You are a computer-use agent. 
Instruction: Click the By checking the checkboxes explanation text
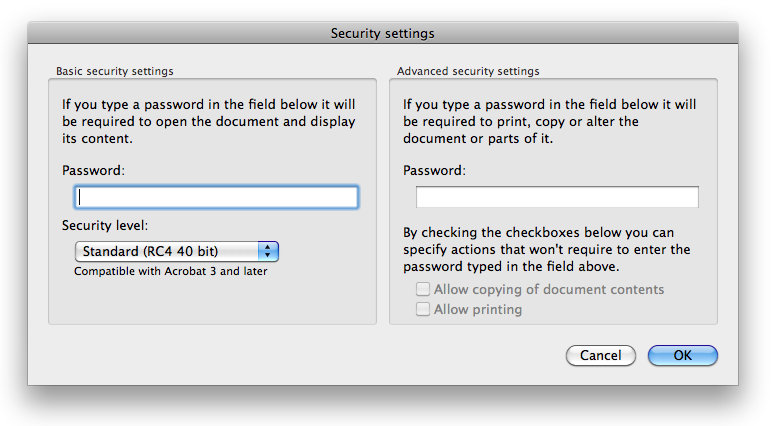pos(547,249)
